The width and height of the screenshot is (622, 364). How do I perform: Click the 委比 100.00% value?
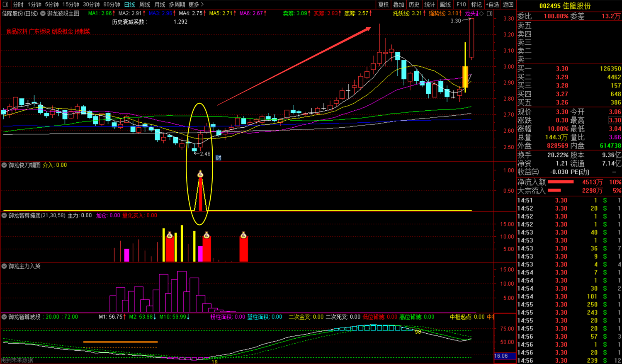click(556, 16)
